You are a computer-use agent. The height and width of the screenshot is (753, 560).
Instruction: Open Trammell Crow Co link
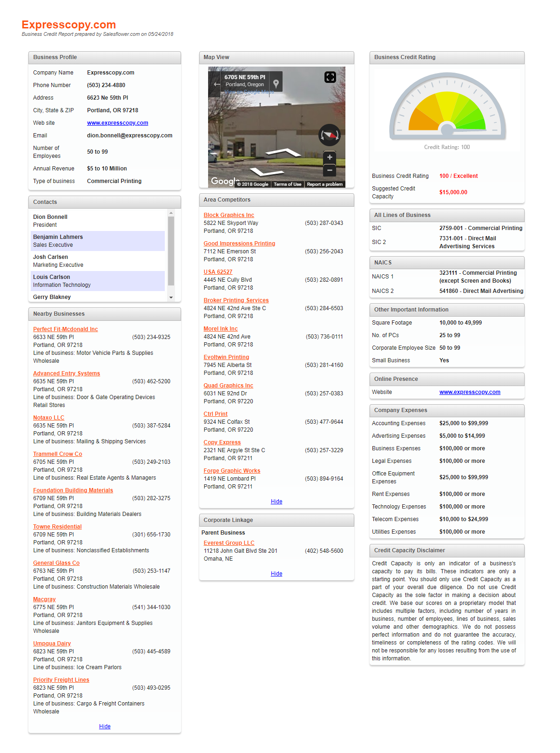(57, 454)
